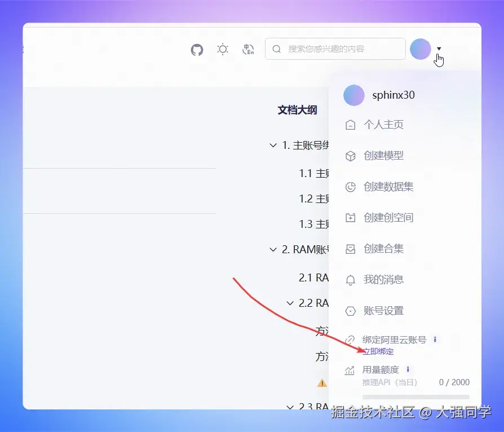Click the link icon beside 绑定阿里云账号
This screenshot has height=432, width=504.
[350, 340]
